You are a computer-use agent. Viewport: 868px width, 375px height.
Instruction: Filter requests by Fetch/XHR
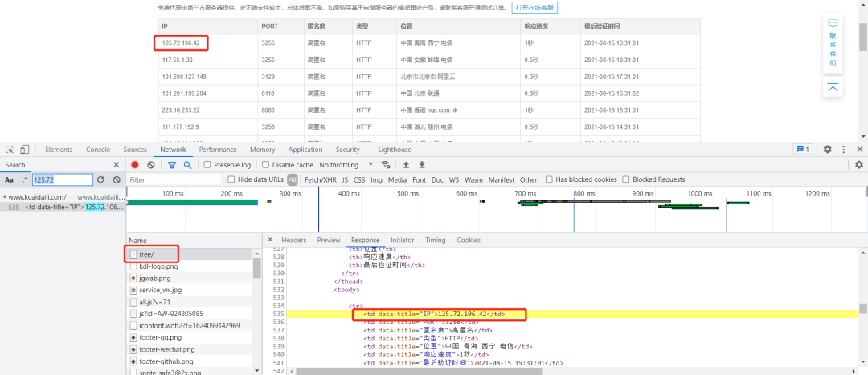coord(321,180)
